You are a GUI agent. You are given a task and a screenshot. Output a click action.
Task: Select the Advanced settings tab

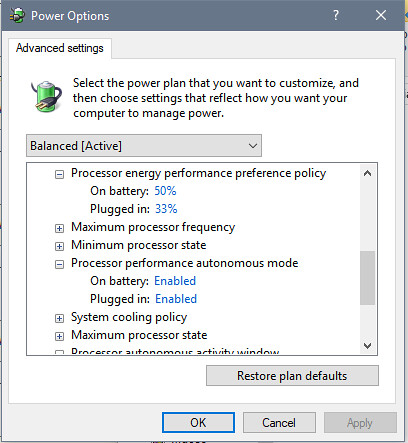(60, 48)
